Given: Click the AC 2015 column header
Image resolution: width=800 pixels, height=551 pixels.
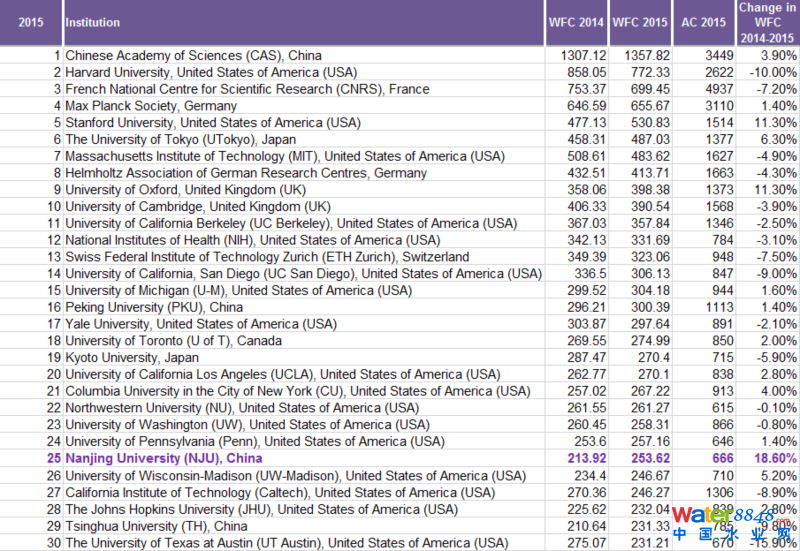Looking at the screenshot, I should click(x=704, y=22).
